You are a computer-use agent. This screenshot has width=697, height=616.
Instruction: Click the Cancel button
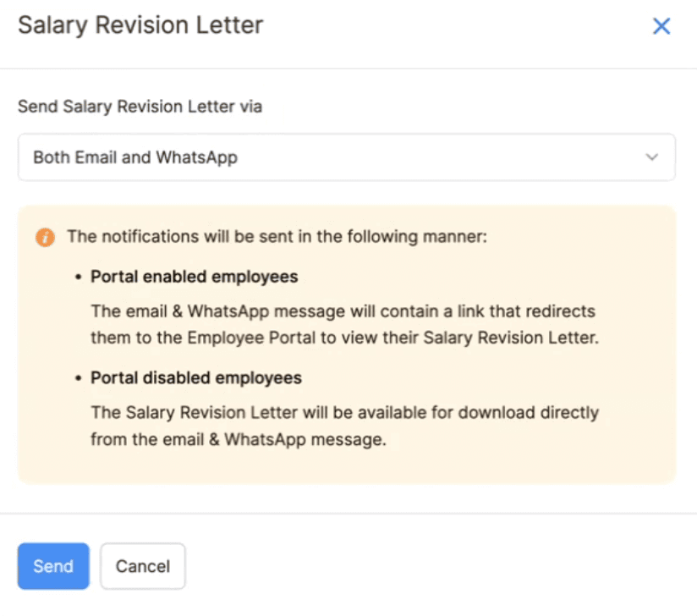[x=142, y=566]
